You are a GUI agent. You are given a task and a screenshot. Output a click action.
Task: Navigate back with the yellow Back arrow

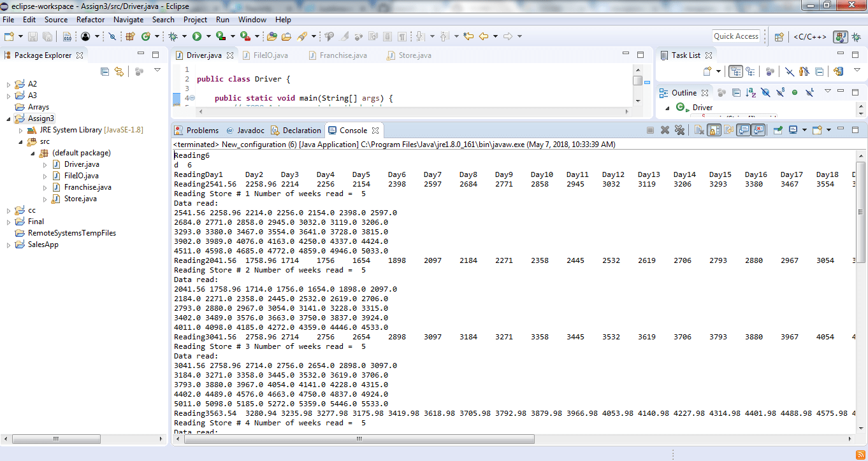(x=484, y=36)
